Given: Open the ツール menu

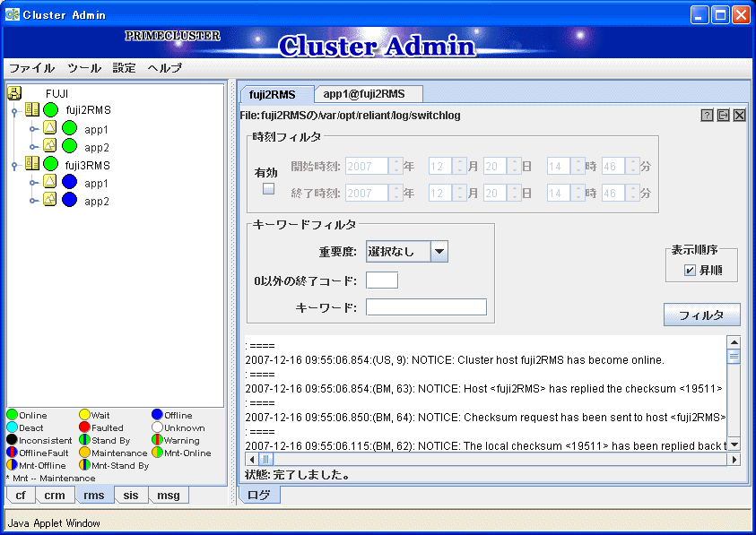Looking at the screenshot, I should pos(84,68).
